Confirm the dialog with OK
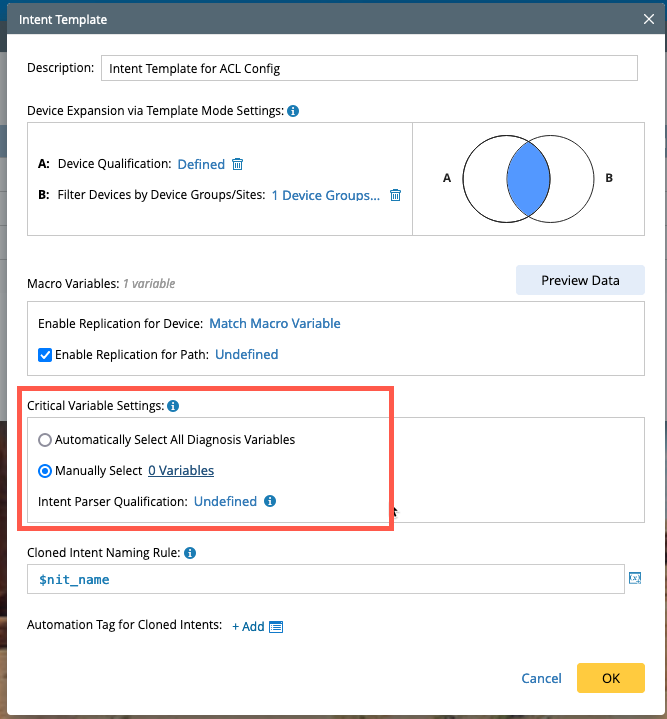This screenshot has width=667, height=719. coord(610,678)
